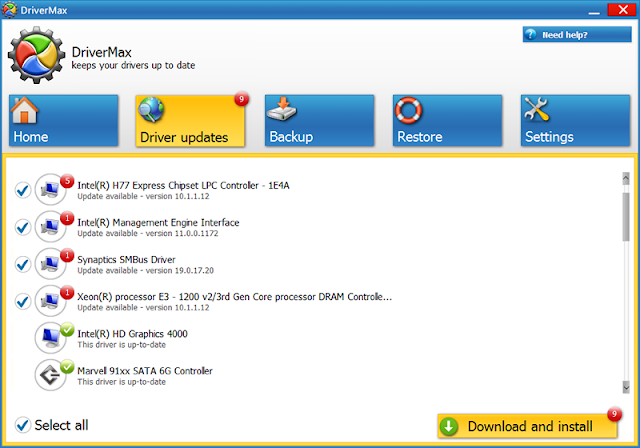Uncheck Synaptics SMBus Driver checkbox

pos(23,264)
